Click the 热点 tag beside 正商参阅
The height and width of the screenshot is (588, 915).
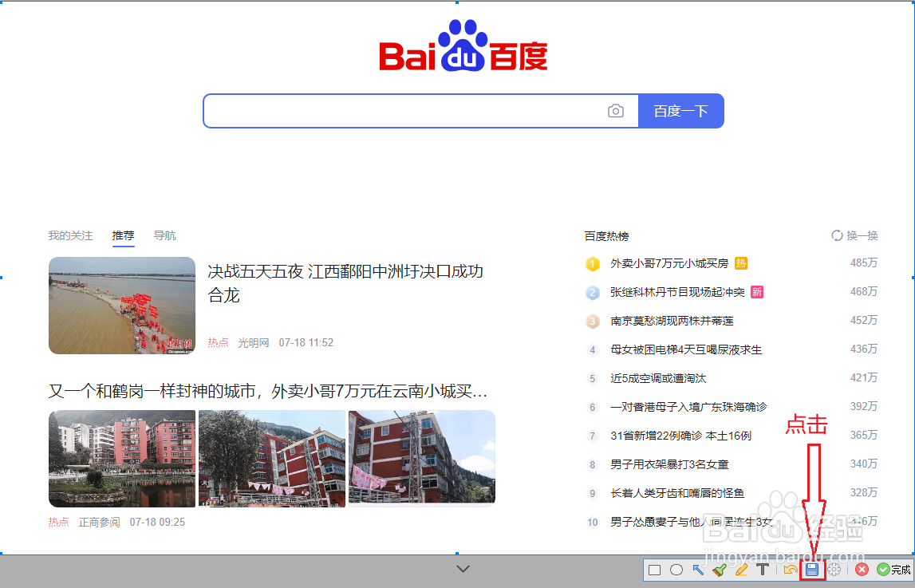(x=59, y=522)
